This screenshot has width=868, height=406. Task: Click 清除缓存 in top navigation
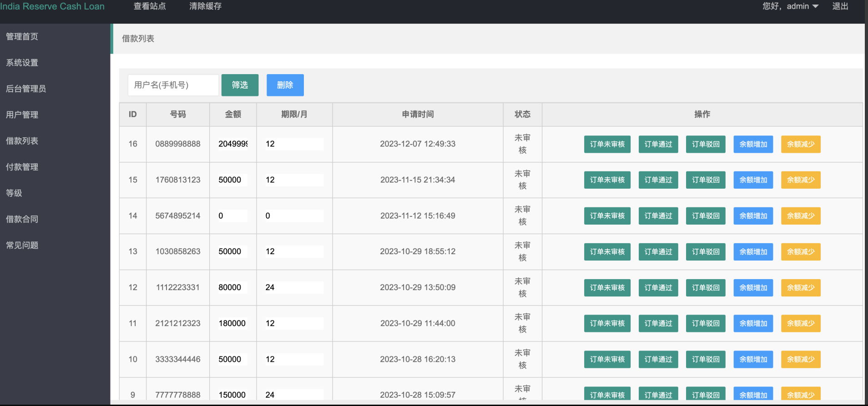(205, 6)
